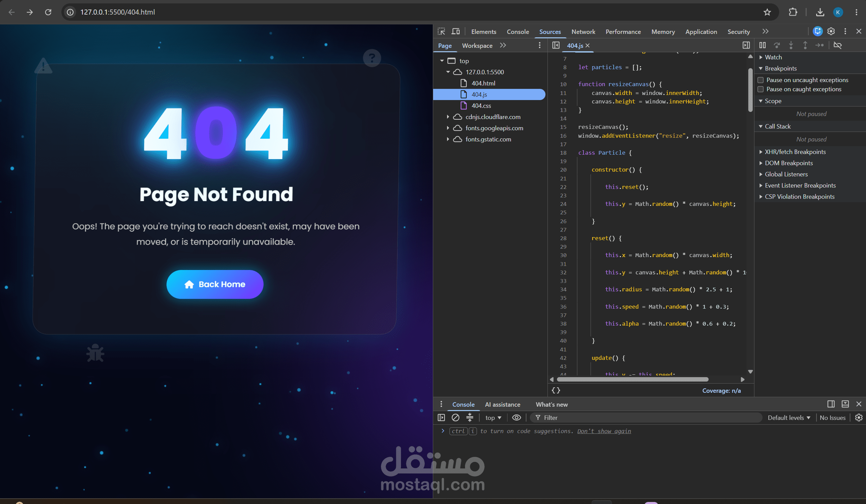Open the Sources navigator three-dot menu
The image size is (866, 504).
point(540,45)
